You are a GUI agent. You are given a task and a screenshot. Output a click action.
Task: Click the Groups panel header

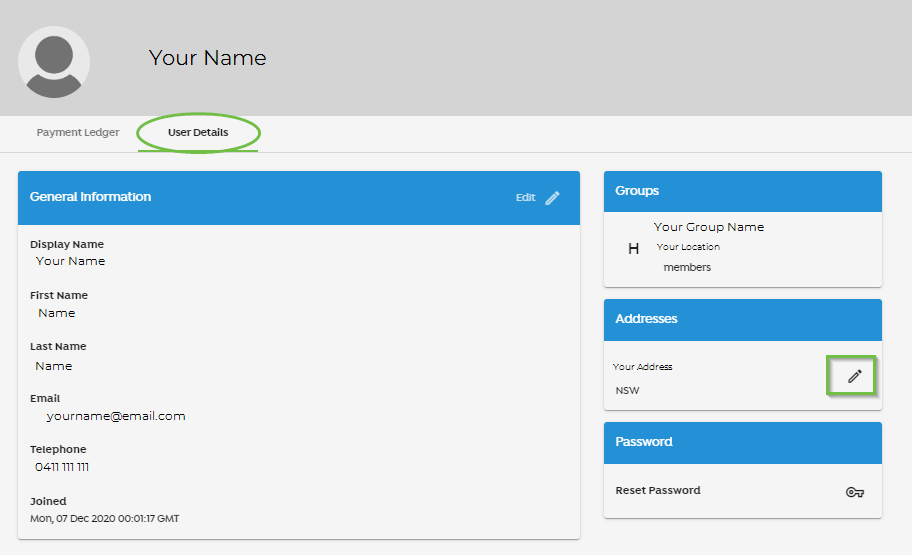[743, 191]
